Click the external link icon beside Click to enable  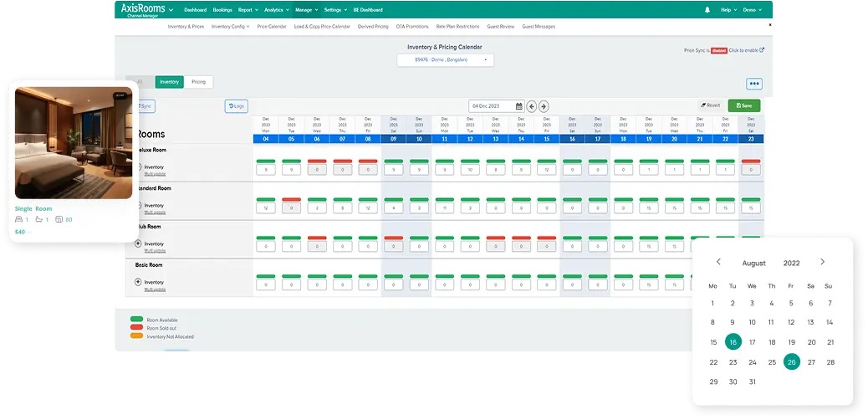tap(762, 50)
